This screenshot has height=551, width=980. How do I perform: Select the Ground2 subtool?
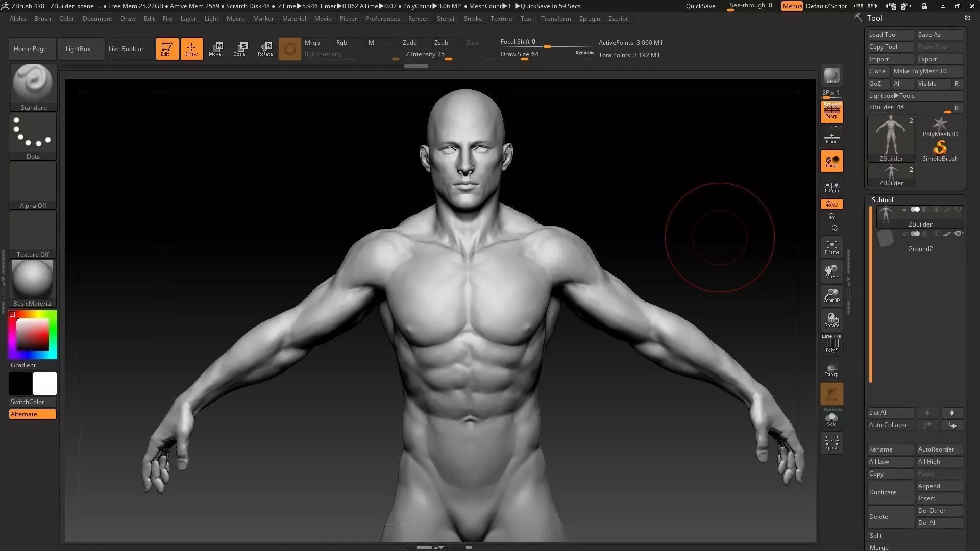920,241
